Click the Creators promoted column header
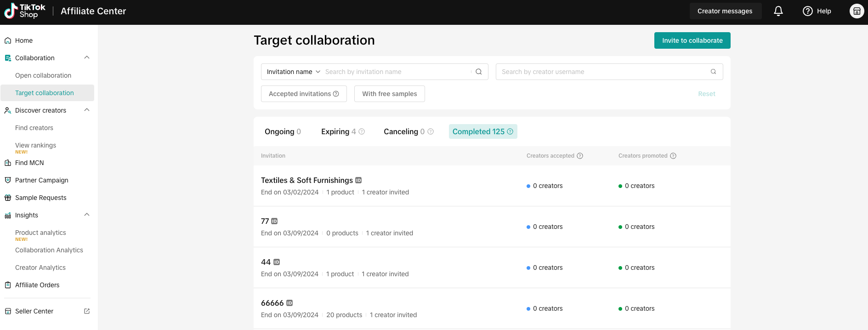 click(643, 156)
